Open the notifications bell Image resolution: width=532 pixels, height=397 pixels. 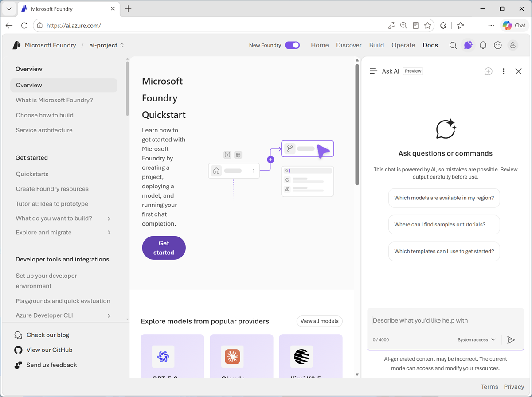pos(483,45)
